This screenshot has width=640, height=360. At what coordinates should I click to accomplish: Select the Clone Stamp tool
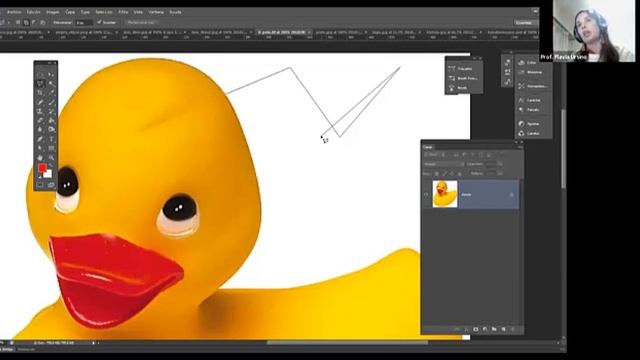[40, 111]
